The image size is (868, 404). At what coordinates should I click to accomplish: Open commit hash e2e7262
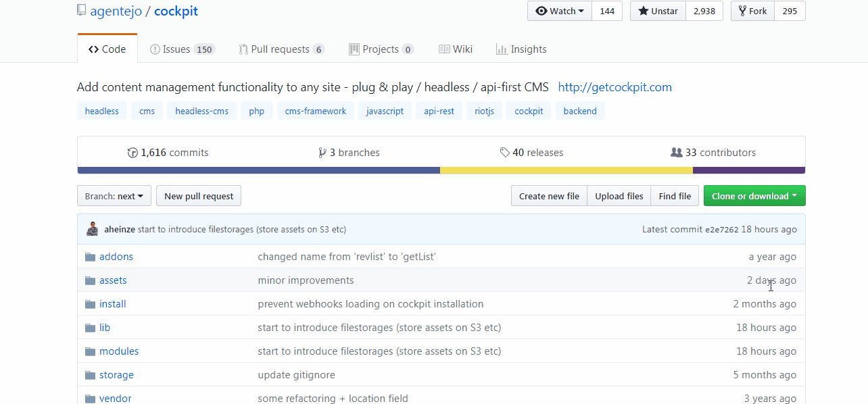click(x=722, y=230)
